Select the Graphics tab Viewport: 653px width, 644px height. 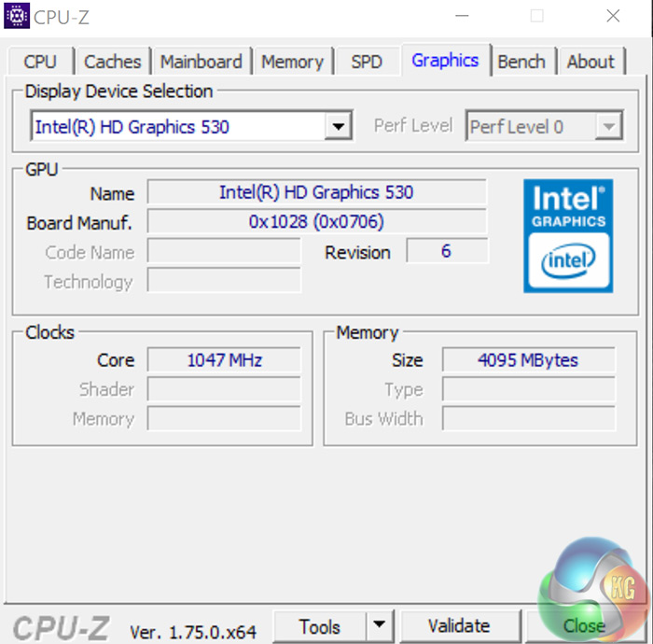point(445,61)
